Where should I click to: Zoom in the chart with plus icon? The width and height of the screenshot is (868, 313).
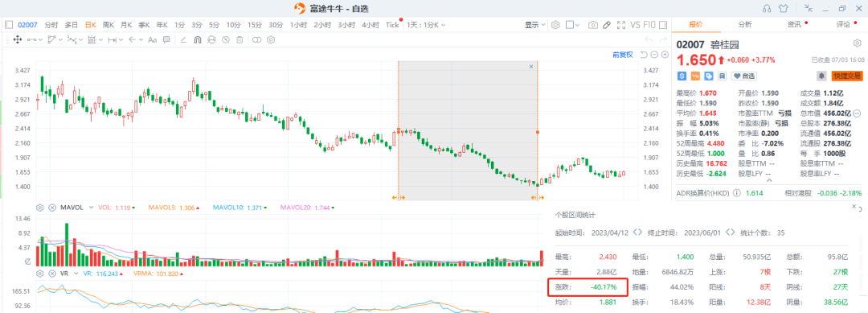(x=665, y=54)
